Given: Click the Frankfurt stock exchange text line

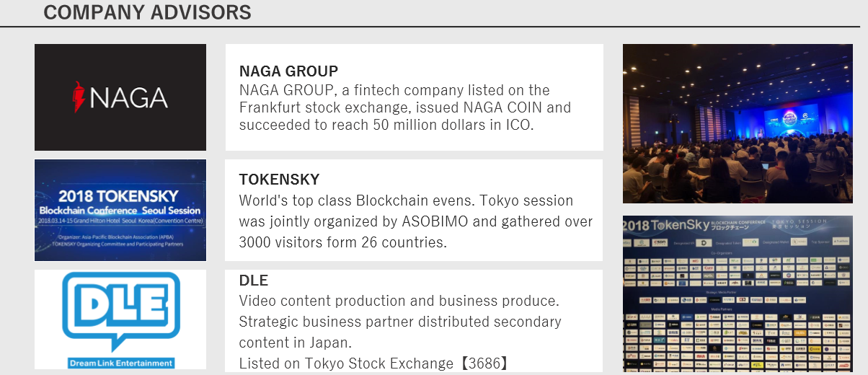Looking at the screenshot, I should [405, 107].
